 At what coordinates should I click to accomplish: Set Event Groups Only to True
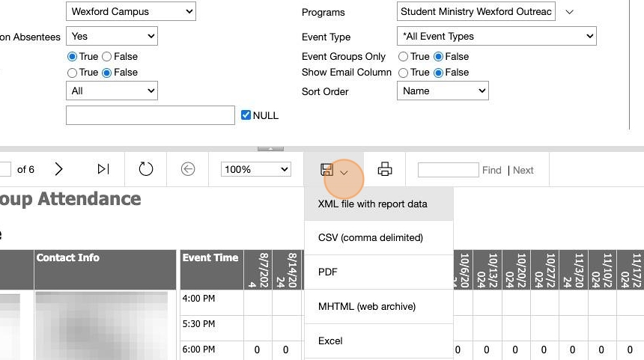[x=404, y=57]
